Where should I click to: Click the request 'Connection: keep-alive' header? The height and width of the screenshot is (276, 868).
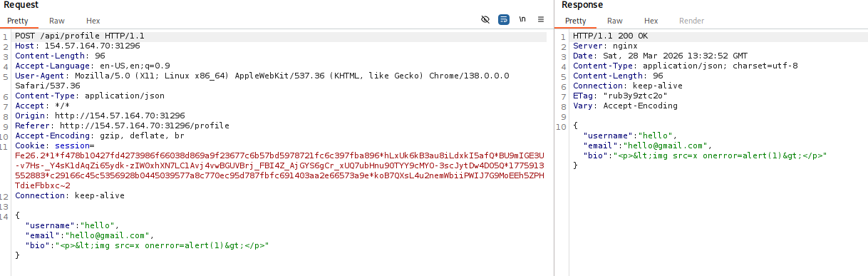coord(70,195)
